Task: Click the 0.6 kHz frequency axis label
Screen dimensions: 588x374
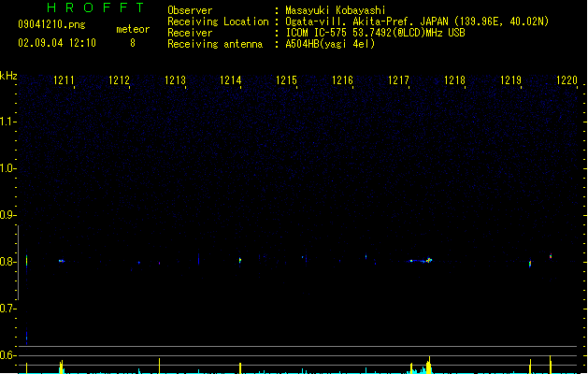Action: (7, 355)
